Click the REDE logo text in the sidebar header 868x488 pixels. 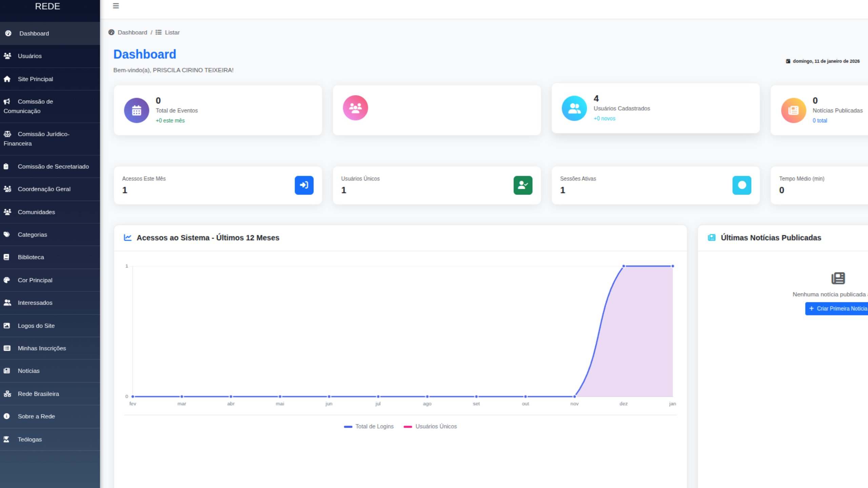(x=47, y=6)
